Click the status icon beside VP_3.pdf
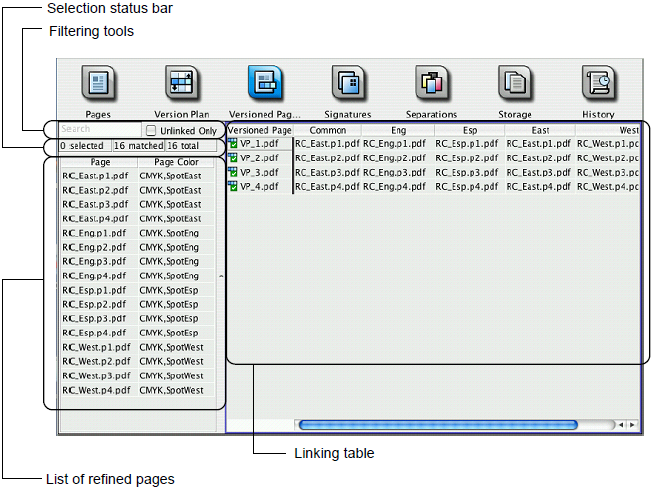 pyautogui.click(x=233, y=172)
